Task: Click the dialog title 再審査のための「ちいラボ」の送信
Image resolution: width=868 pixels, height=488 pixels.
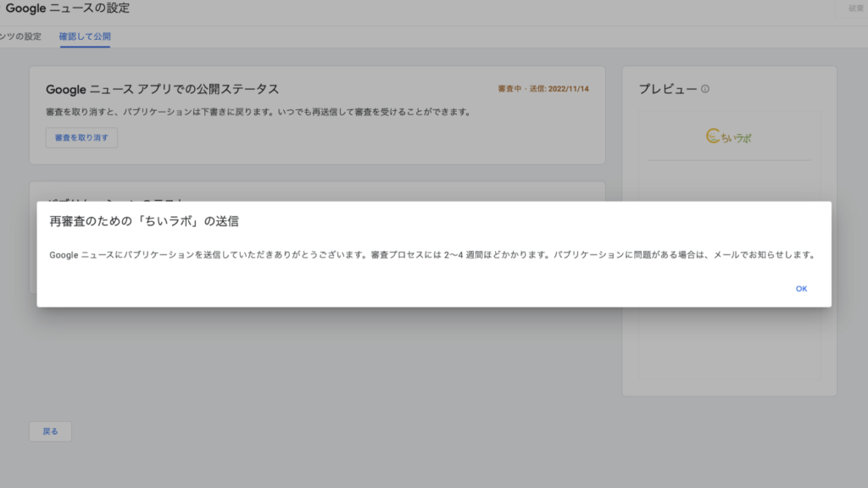Action: tap(144, 221)
